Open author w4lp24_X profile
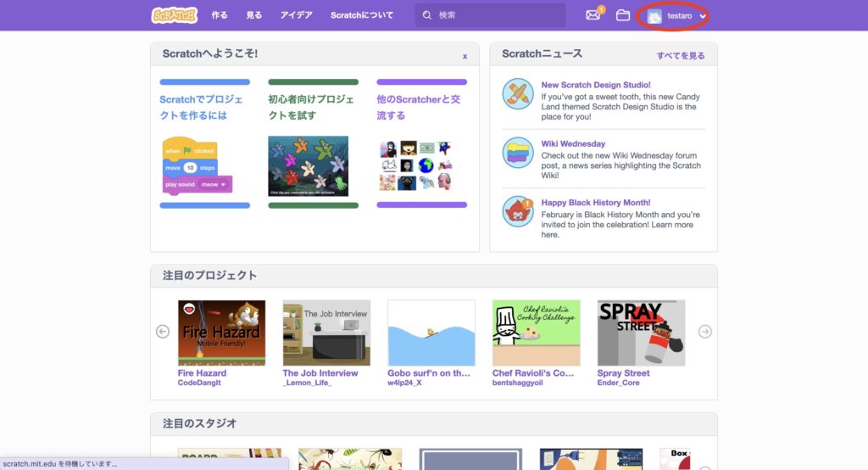This screenshot has width=868, height=470. click(x=404, y=383)
